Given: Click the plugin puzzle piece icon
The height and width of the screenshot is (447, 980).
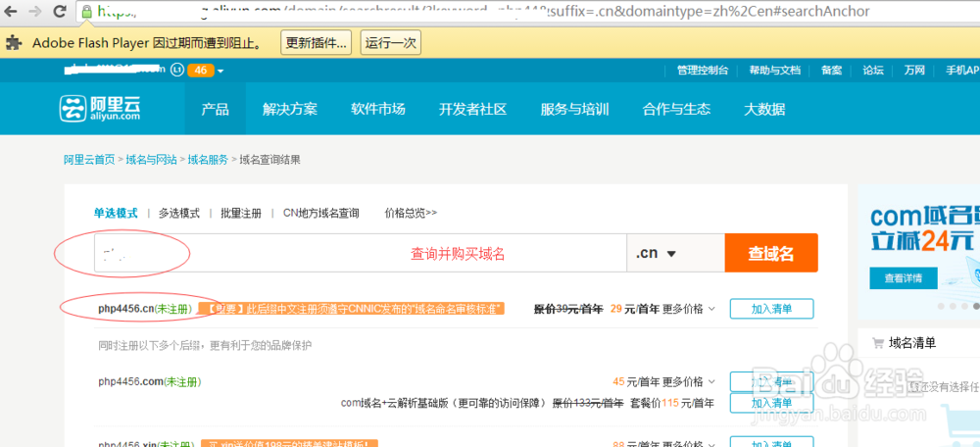Looking at the screenshot, I should point(14,43).
